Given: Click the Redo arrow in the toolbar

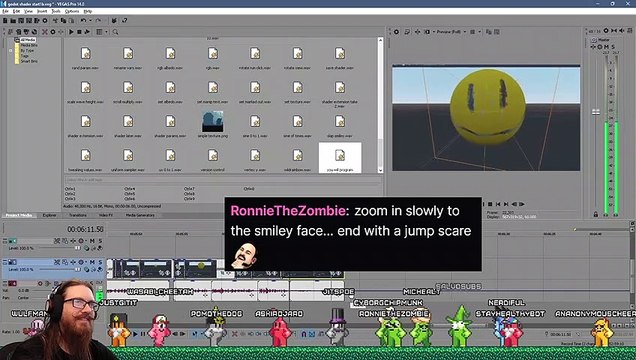Looking at the screenshot, I should click(x=98, y=21).
